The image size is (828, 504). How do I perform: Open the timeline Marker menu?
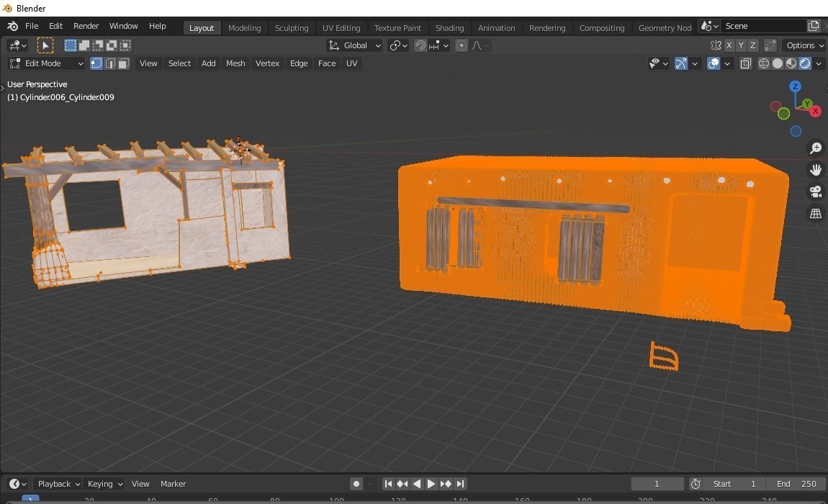(174, 484)
